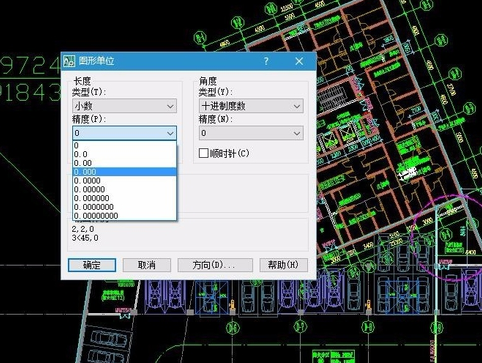
Task: Select precision 0 in the list
Action: [124, 145]
